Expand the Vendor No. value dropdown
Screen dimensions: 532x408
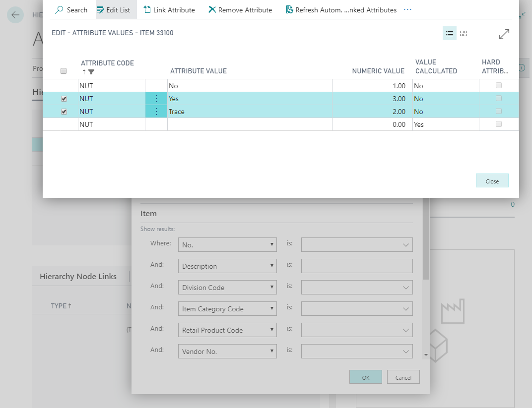pyautogui.click(x=405, y=351)
